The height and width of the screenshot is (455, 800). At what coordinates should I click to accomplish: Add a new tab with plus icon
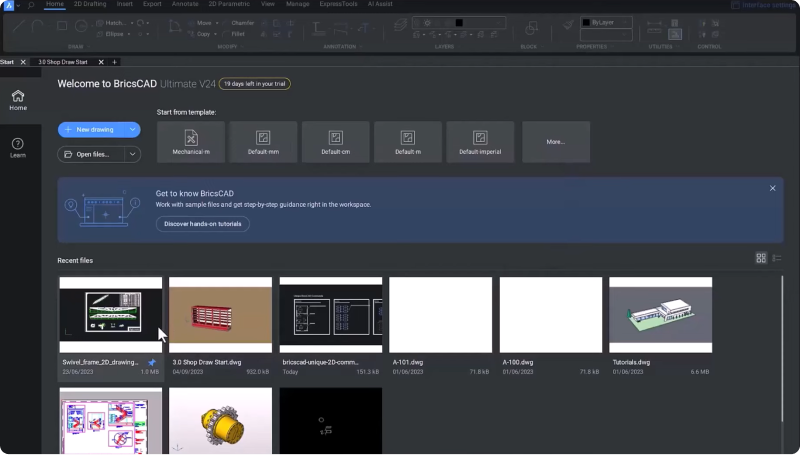click(114, 62)
